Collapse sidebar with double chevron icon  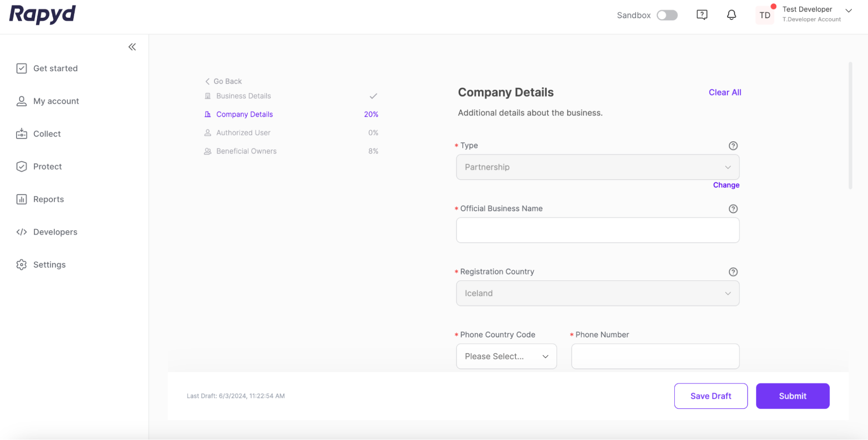(132, 47)
